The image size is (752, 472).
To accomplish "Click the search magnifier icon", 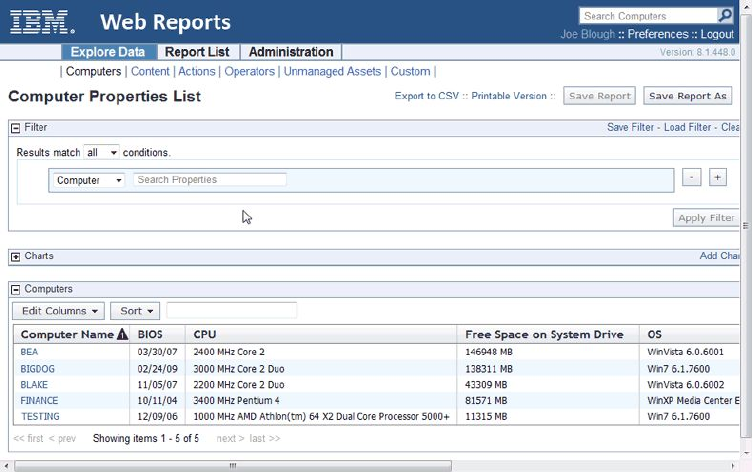I will coord(725,16).
